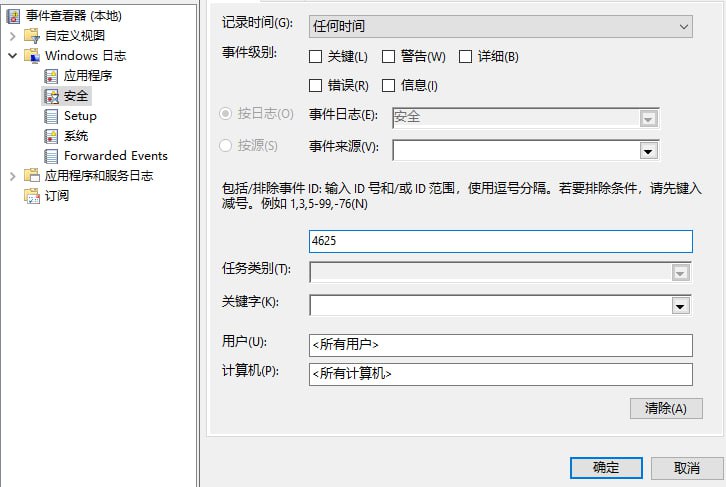Image resolution: width=726 pixels, height=487 pixels.
Task: Click the 应用程序 log icon
Action: coord(51,76)
